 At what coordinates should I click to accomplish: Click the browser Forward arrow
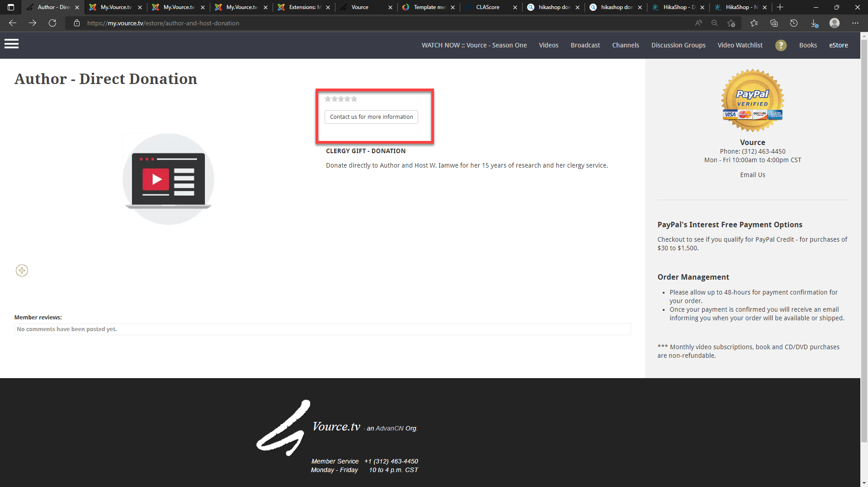(33, 23)
